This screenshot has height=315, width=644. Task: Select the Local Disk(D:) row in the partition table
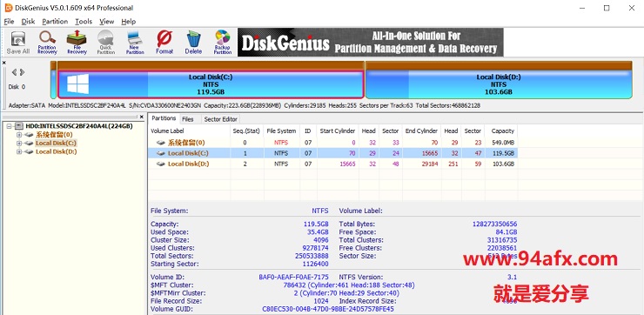tap(332, 164)
